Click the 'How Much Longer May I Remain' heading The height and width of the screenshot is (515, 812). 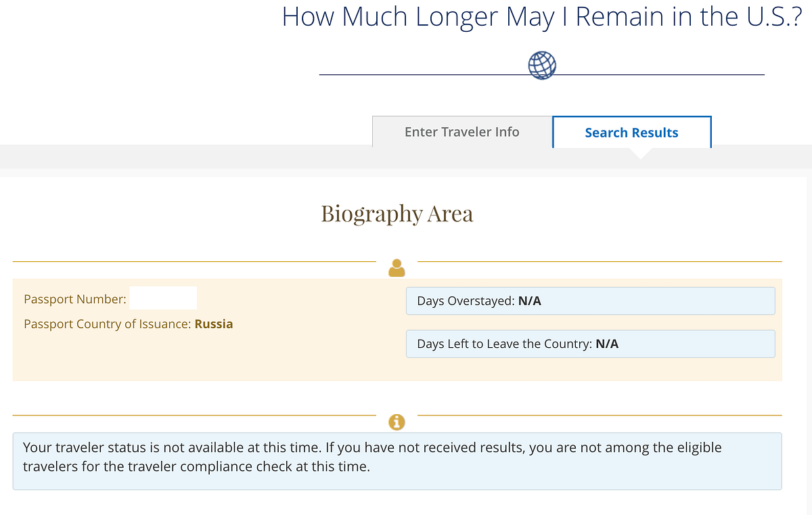[542, 17]
